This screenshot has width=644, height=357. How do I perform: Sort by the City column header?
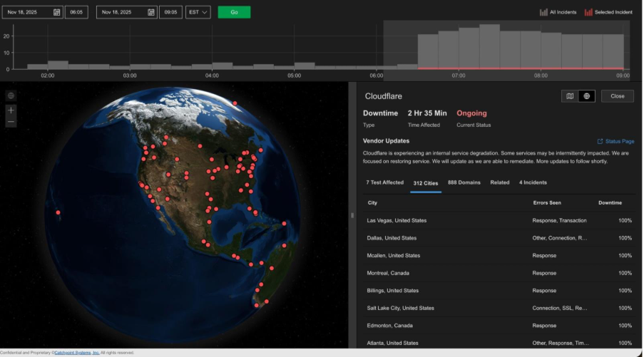pos(372,202)
